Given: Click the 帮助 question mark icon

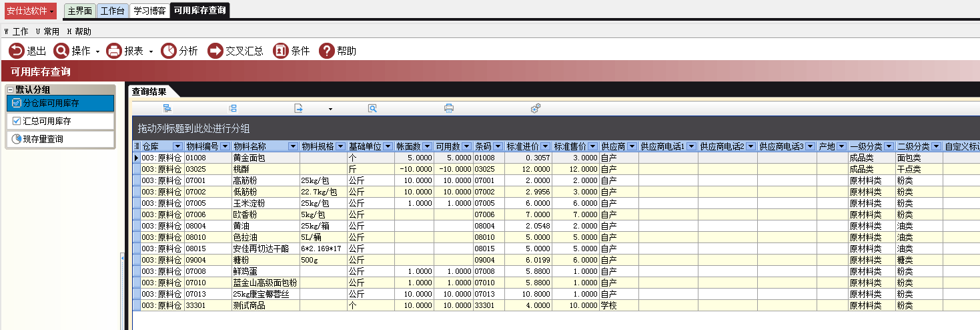Looking at the screenshot, I should [326, 51].
